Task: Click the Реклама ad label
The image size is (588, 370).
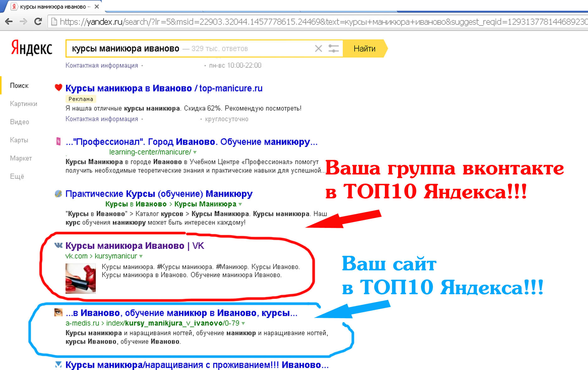Action: click(81, 99)
